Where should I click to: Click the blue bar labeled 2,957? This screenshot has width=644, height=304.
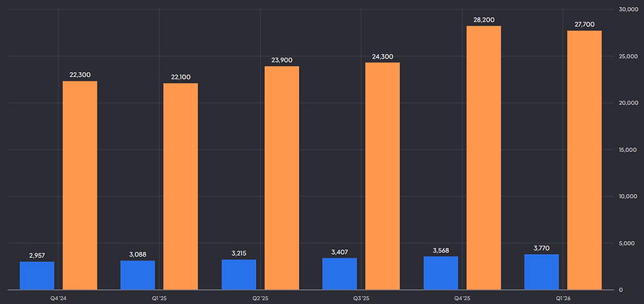[37, 276]
